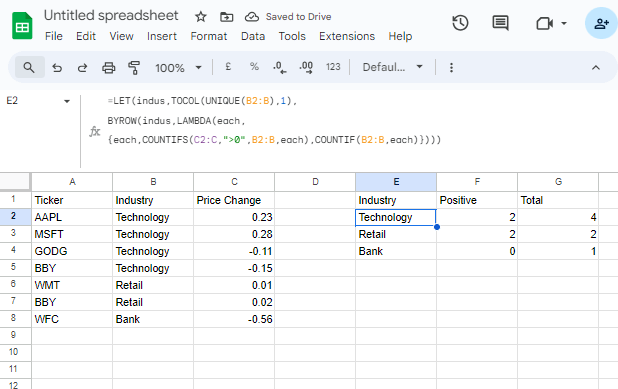Move spreadsheet to a folder icon
Viewport: 618px width, 389px height.
(x=227, y=17)
